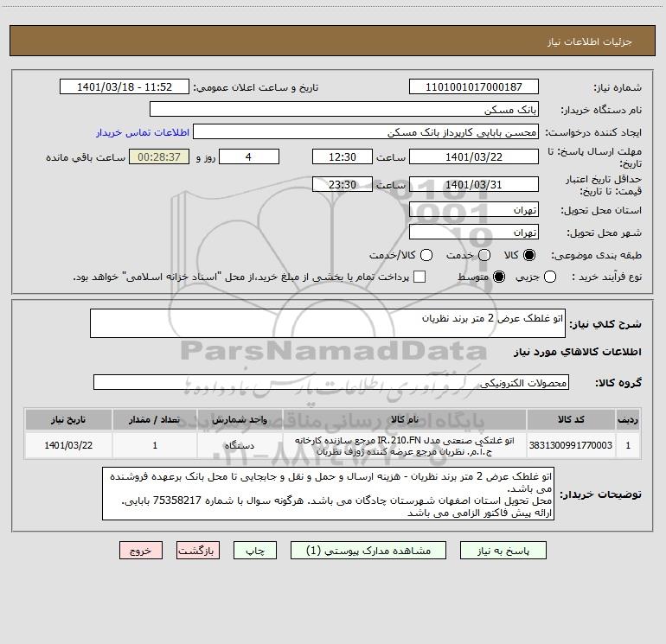The image size is (666, 644).
Task: Click the دستگاه unit cell
Action: 240,445
